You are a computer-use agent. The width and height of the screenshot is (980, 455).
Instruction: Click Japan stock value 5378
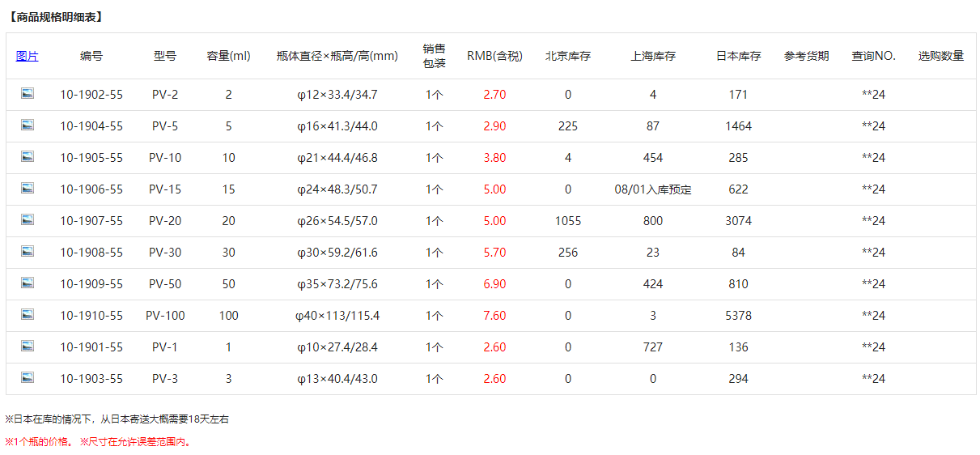(x=738, y=316)
